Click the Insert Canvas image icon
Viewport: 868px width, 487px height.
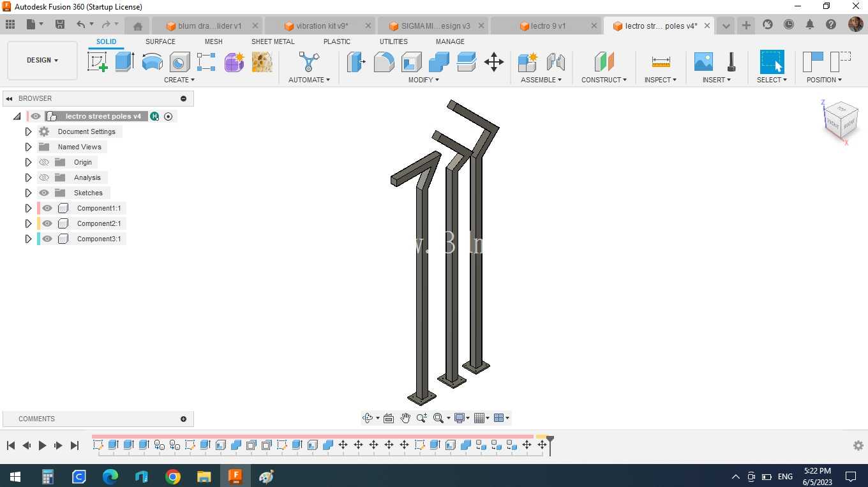pos(703,62)
